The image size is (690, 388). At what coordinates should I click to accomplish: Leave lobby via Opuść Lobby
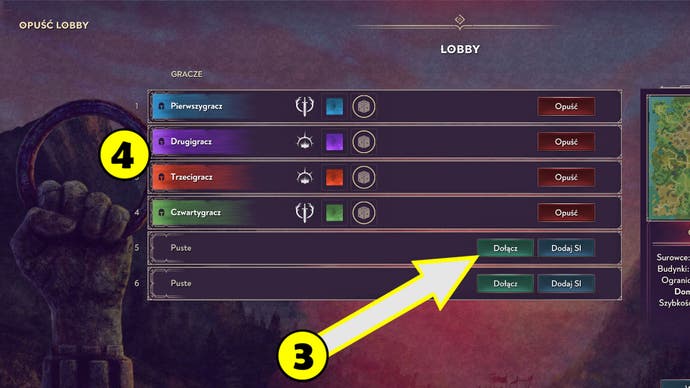tap(54, 25)
